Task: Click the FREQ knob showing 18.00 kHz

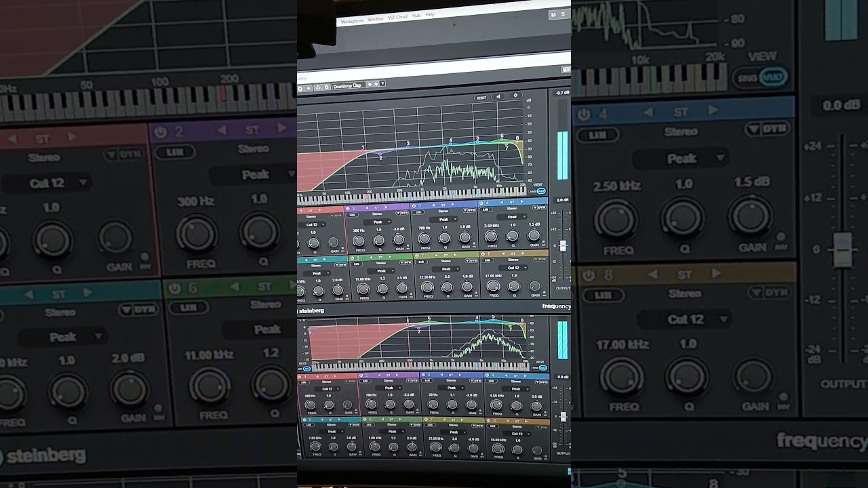Action: (498, 449)
